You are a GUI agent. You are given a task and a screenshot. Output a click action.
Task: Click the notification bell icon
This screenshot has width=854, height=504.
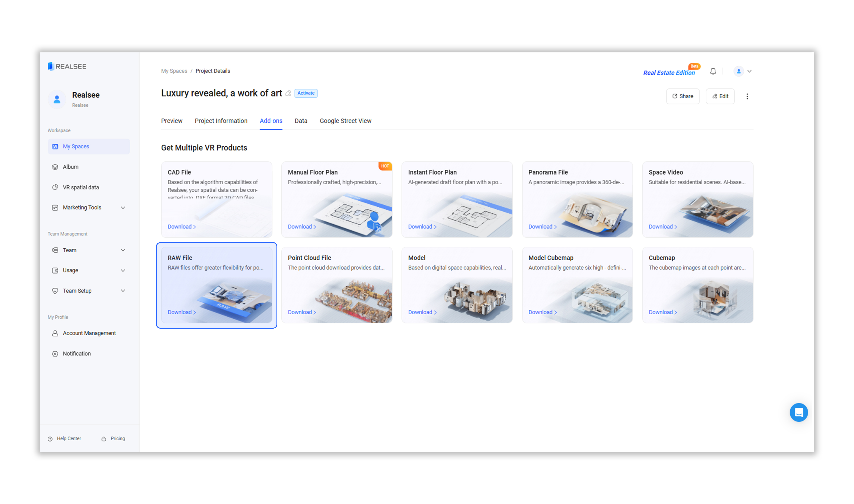[x=713, y=71]
